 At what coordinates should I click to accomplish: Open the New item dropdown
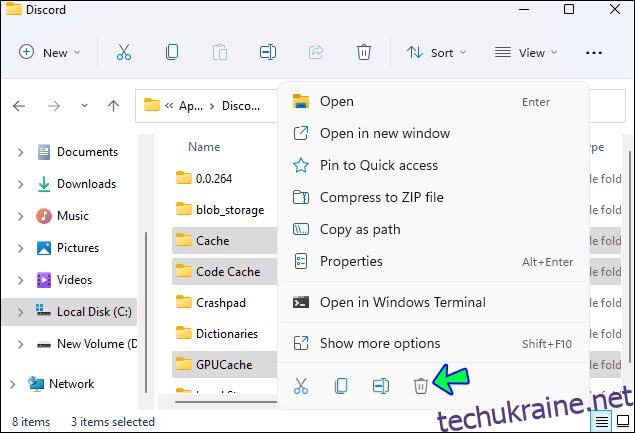pos(50,53)
